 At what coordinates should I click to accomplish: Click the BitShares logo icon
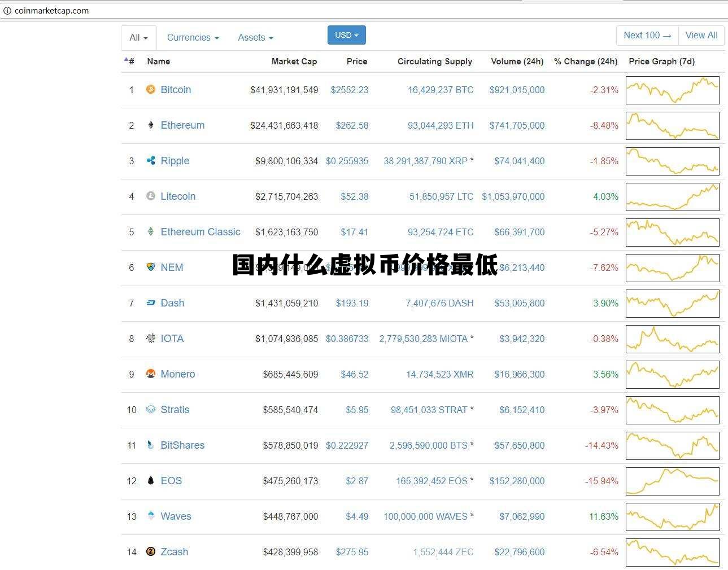150,445
